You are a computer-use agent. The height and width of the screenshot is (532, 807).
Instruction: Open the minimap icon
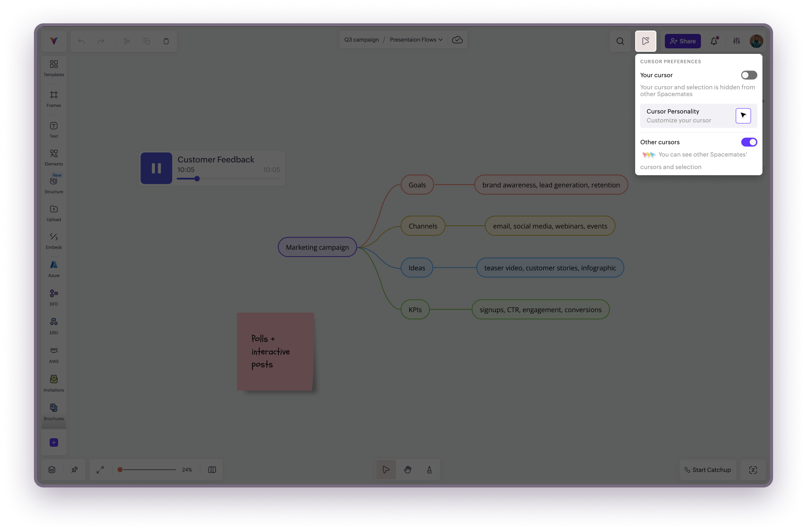pyautogui.click(x=212, y=470)
